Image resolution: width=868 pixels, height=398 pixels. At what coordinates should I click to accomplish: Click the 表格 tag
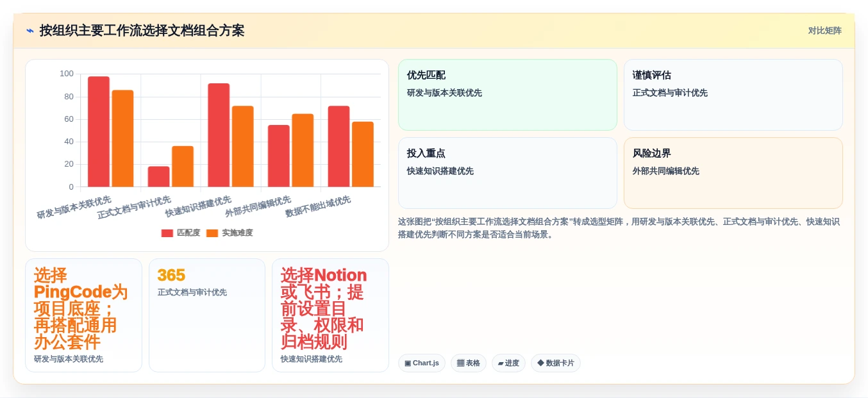pos(469,363)
